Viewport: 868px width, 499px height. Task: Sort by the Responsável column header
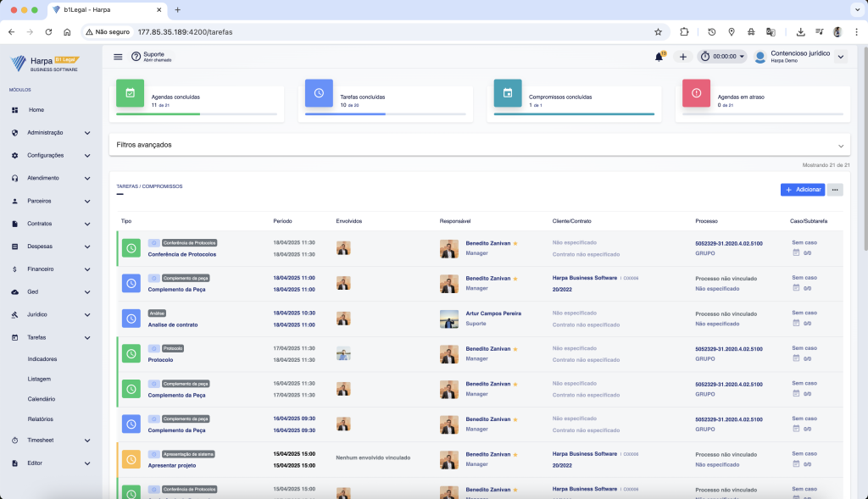coord(455,221)
